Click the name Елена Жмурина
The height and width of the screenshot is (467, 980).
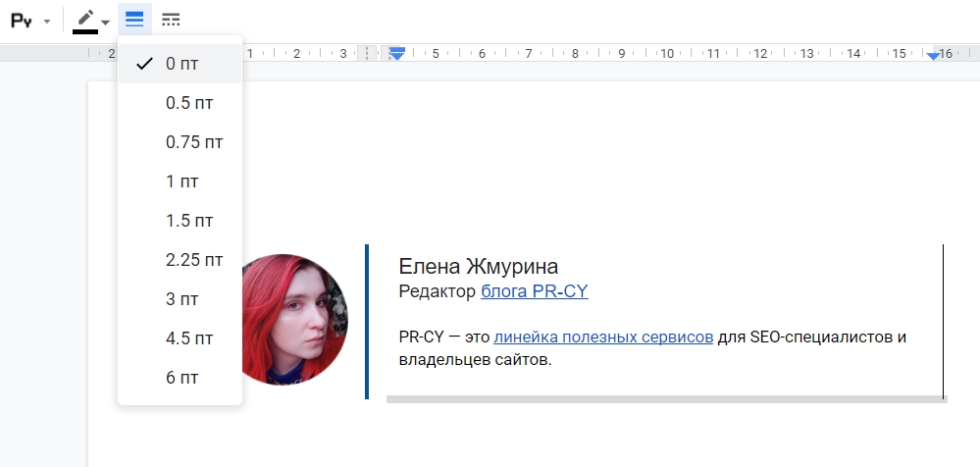pyautogui.click(x=478, y=267)
